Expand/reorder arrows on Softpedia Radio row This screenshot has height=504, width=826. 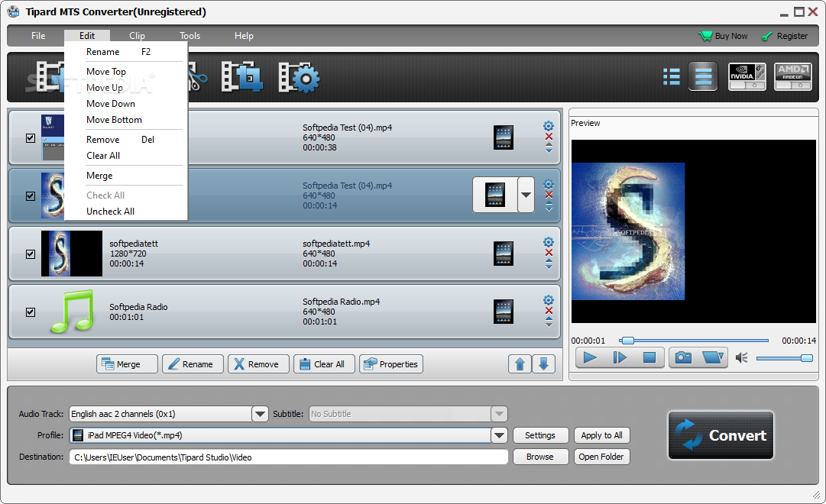(x=549, y=321)
